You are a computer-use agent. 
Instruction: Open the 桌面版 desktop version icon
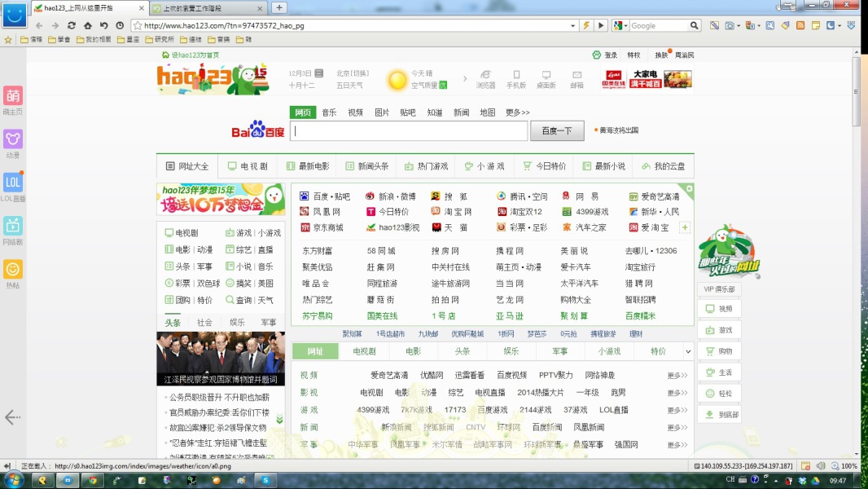[x=546, y=79]
